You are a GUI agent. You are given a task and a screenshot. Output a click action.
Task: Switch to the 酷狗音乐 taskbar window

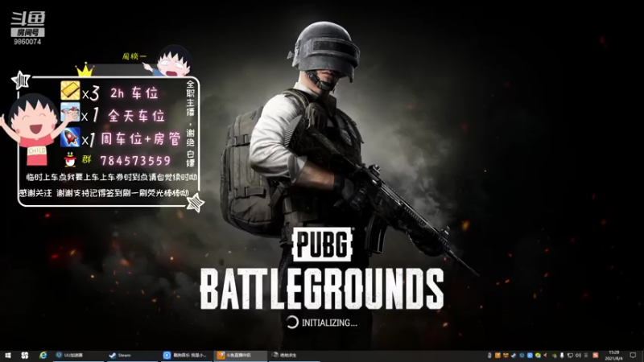[x=186, y=356]
